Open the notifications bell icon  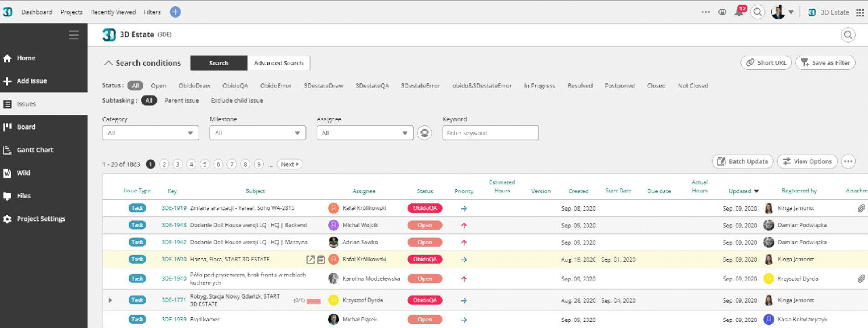738,12
